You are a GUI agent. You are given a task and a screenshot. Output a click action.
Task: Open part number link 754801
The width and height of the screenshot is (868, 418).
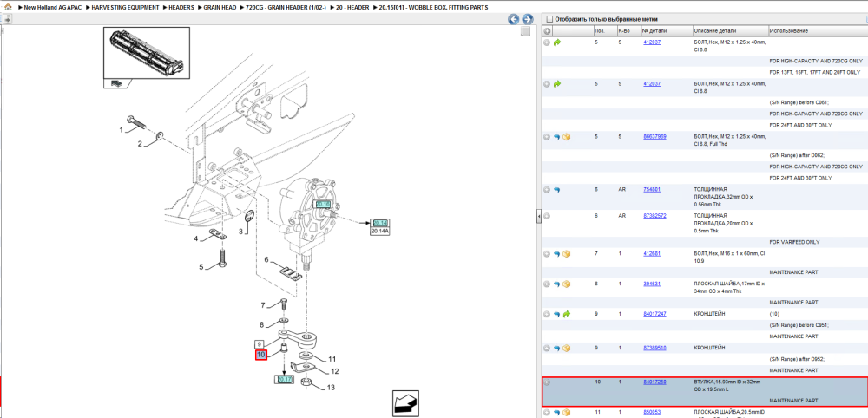pyautogui.click(x=652, y=189)
